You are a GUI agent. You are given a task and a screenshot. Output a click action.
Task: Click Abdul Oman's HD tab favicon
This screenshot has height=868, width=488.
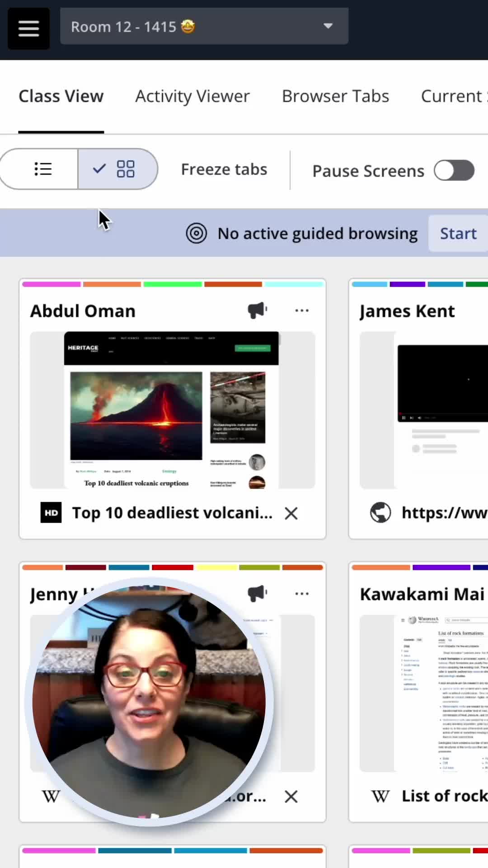(x=51, y=513)
